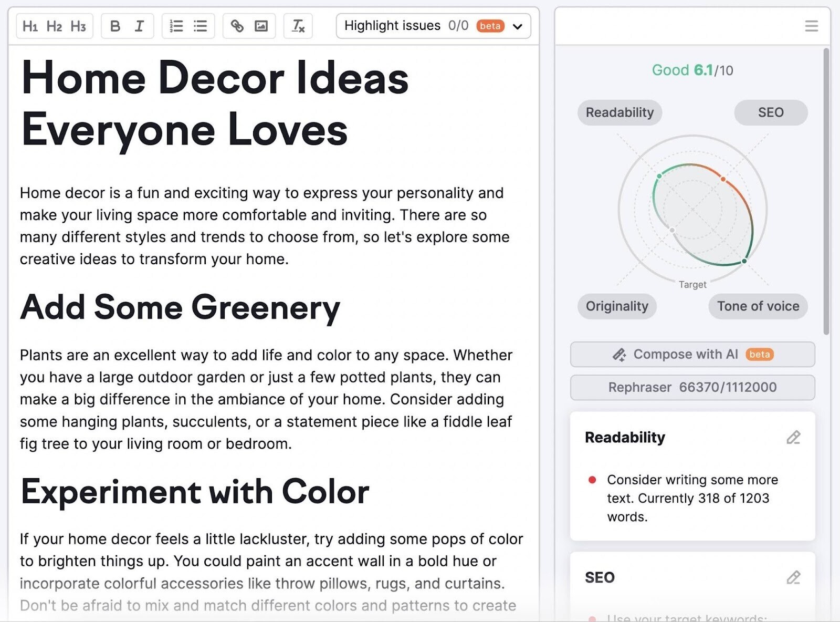Insert an image into the text
Image resolution: width=840 pixels, height=622 pixels.
[x=261, y=26]
